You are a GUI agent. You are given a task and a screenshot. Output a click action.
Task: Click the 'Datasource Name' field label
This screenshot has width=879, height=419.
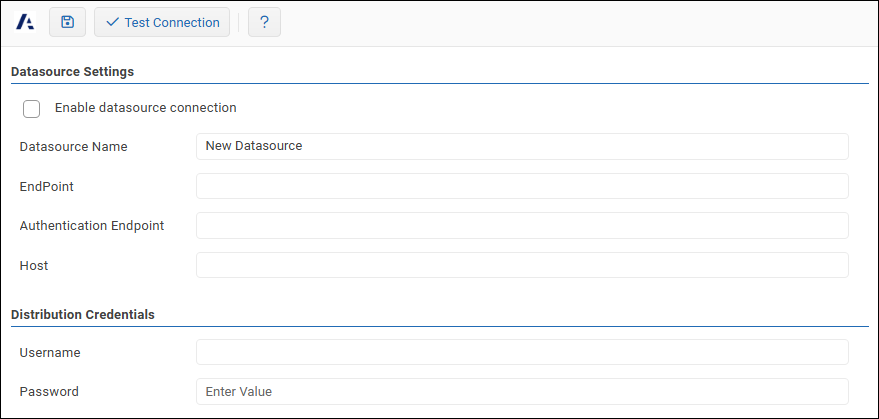click(x=73, y=147)
